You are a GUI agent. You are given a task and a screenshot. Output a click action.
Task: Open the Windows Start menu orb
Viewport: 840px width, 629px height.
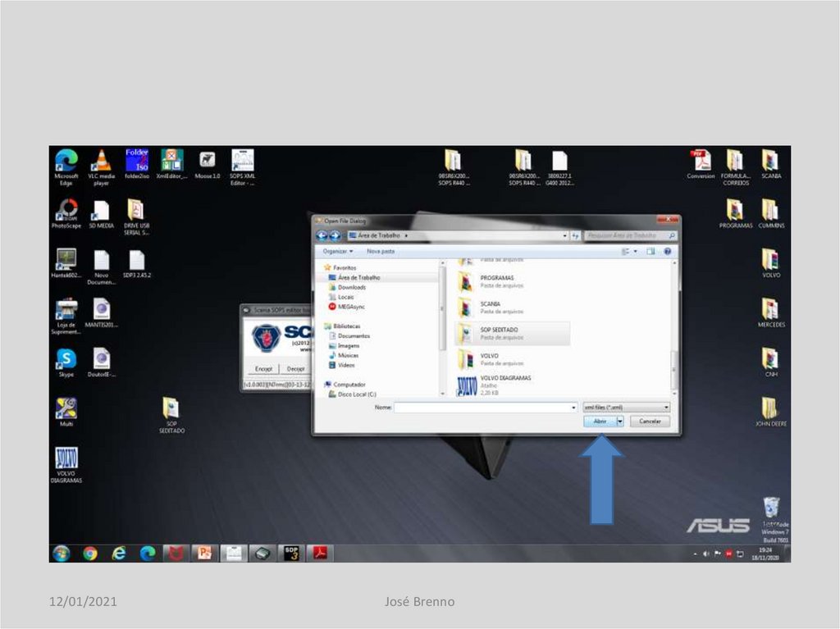(x=61, y=553)
